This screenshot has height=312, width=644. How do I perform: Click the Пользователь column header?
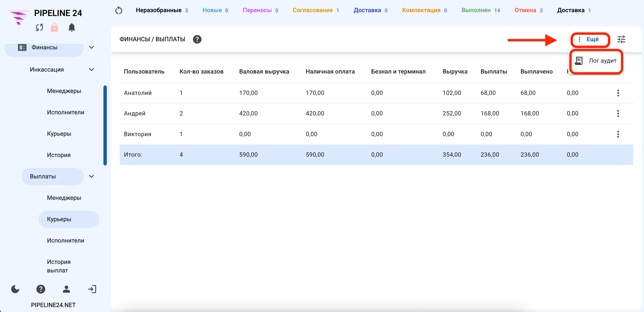click(x=144, y=72)
